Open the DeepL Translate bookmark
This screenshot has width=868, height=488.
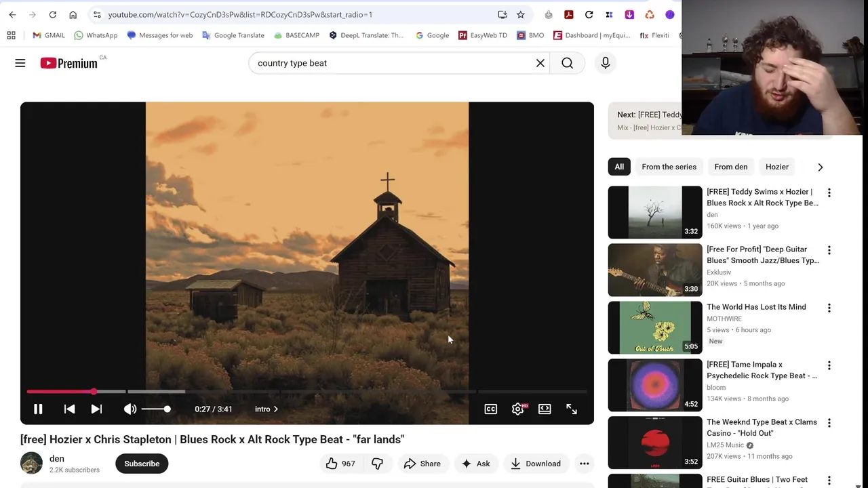pyautogui.click(x=366, y=35)
